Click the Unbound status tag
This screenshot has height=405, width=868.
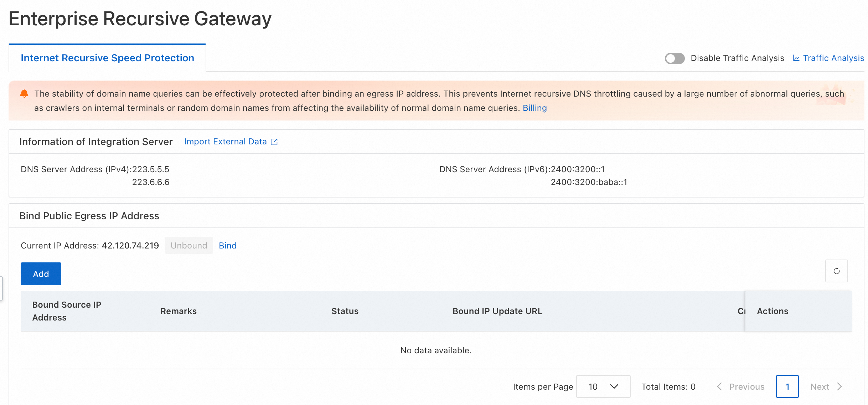click(188, 246)
